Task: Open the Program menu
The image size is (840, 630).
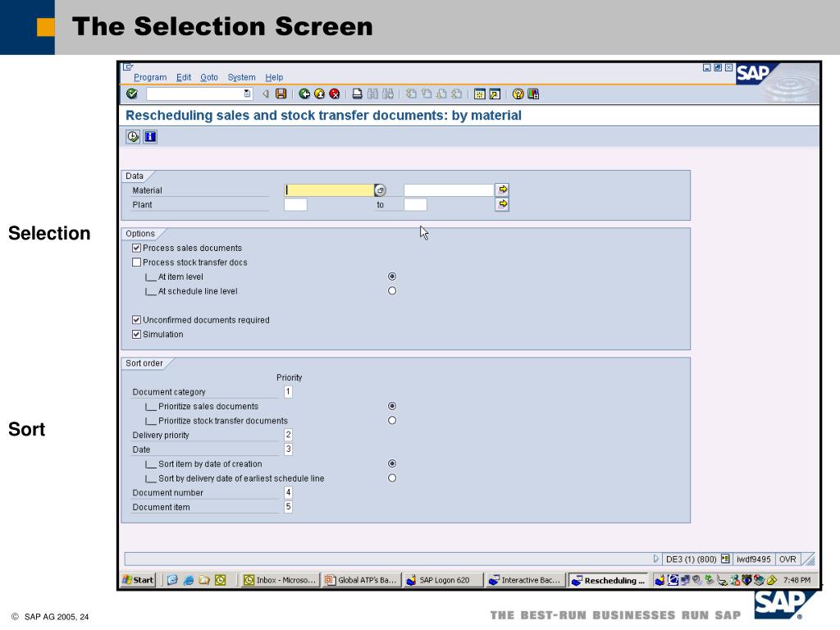Action: [150, 77]
